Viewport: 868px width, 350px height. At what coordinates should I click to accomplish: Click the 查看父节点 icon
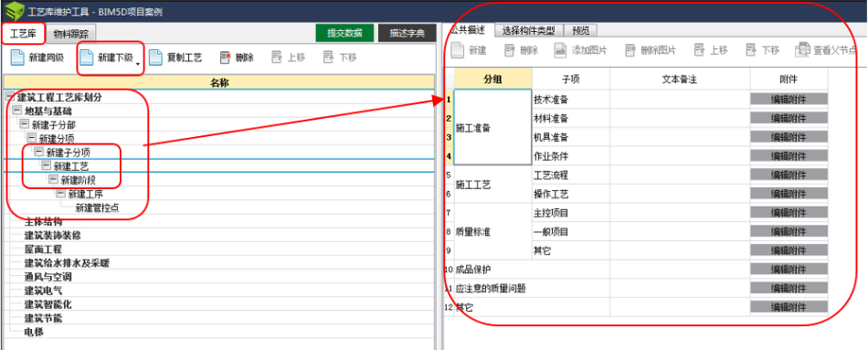[803, 50]
